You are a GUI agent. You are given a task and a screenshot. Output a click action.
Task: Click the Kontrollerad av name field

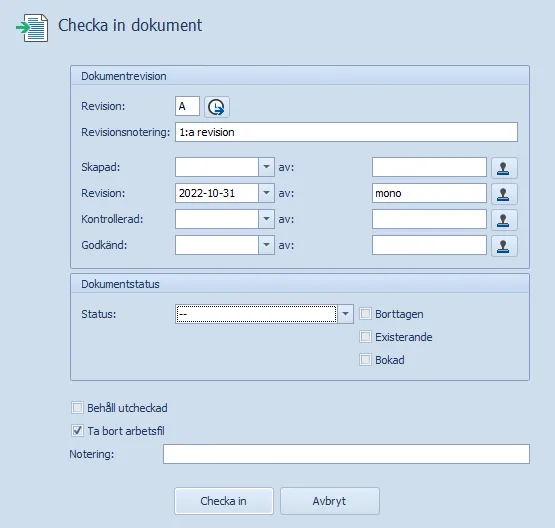coord(429,219)
